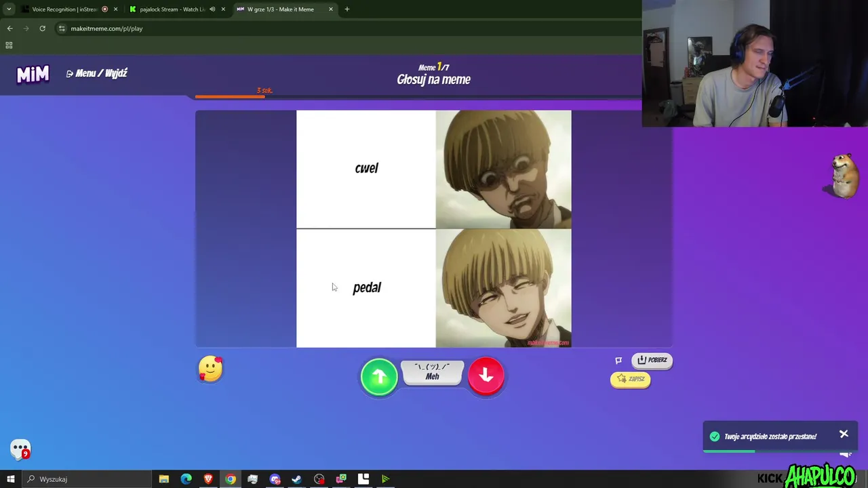
Task: Switch to Chrome in the taskbar
Action: (x=231, y=479)
